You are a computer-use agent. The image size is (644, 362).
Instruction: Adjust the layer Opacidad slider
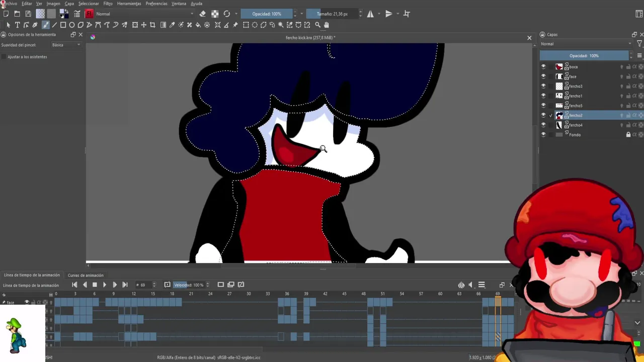[584, 56]
